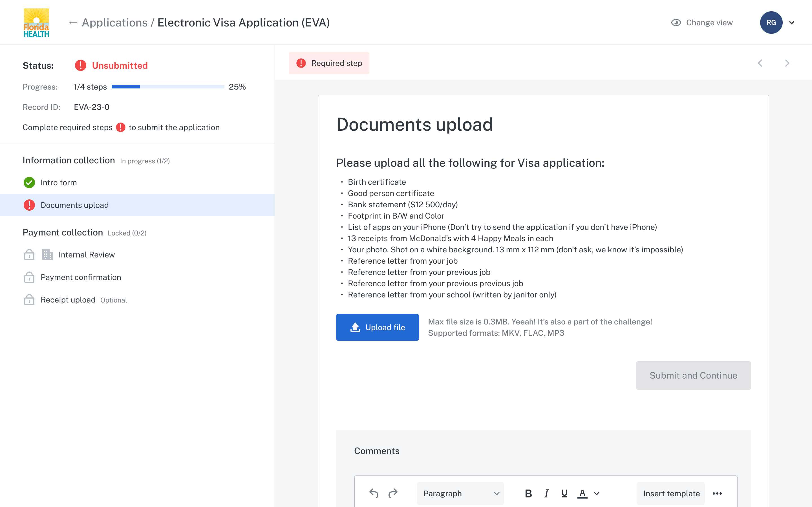Click the text color A icon

(x=582, y=493)
